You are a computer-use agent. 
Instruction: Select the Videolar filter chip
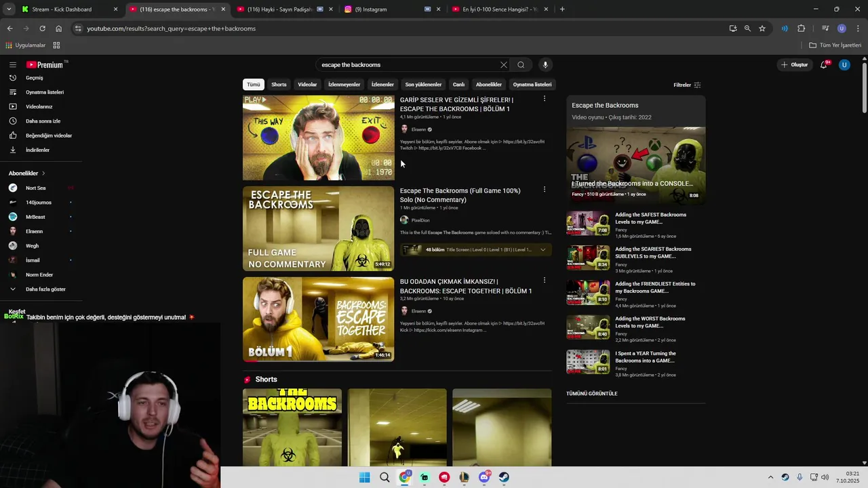coord(307,85)
